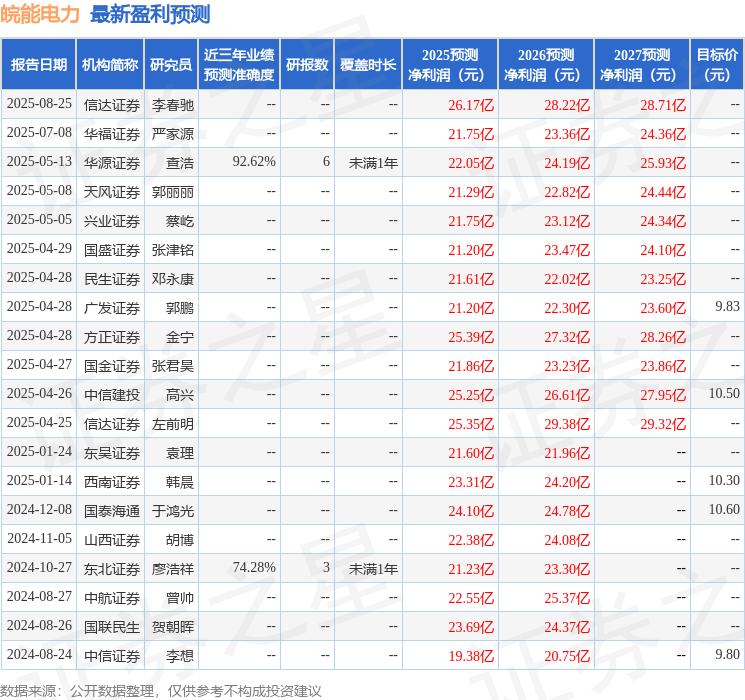Click target price 9.80
This screenshot has height=700, width=745.
[x=727, y=654]
